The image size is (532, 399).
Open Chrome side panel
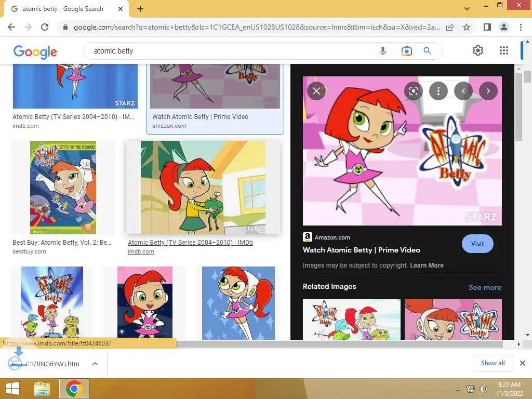pos(487,27)
